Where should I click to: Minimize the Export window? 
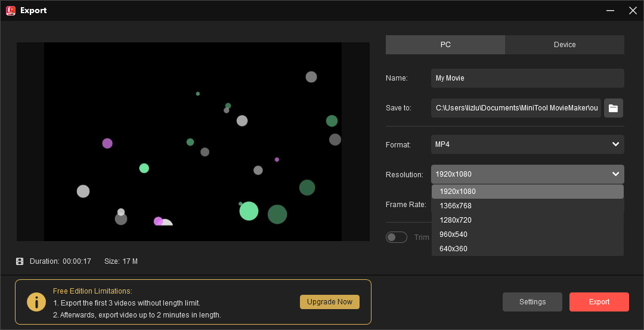click(x=610, y=10)
